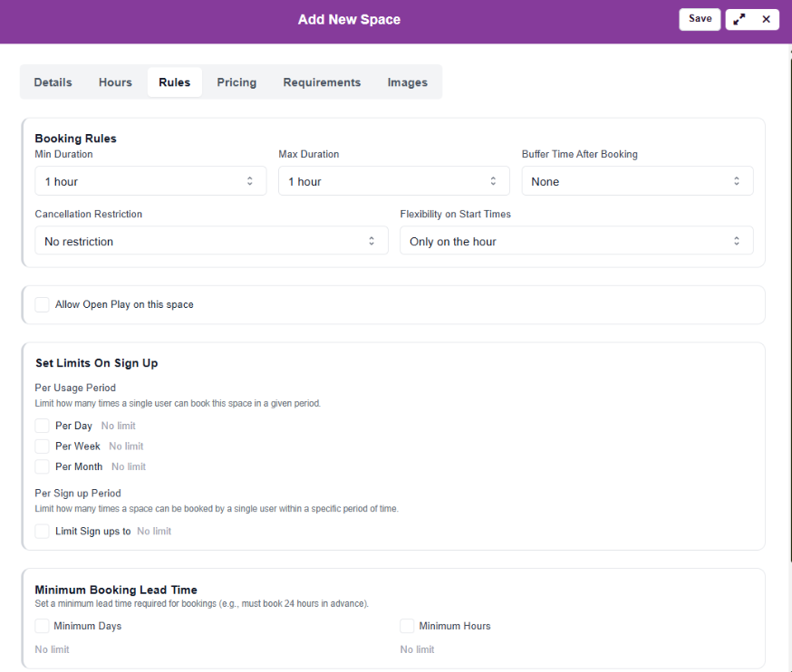792x672 pixels.
Task: Toggle the Minimum Days checkbox
Action: 43,626
